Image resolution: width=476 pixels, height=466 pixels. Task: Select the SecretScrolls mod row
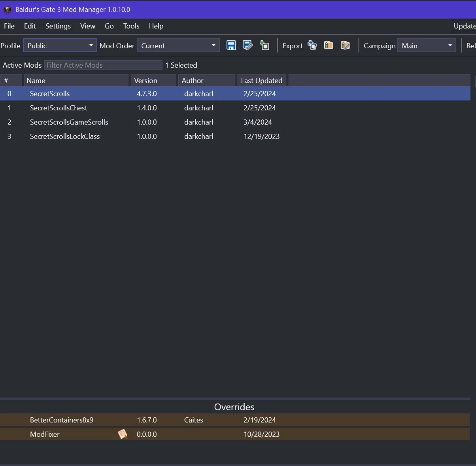[x=235, y=94]
